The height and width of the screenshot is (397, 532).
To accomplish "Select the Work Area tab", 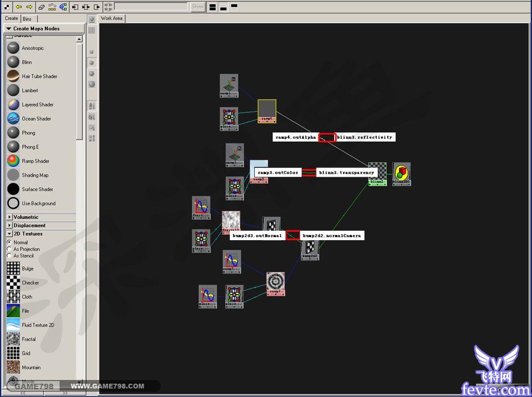I will (112, 18).
